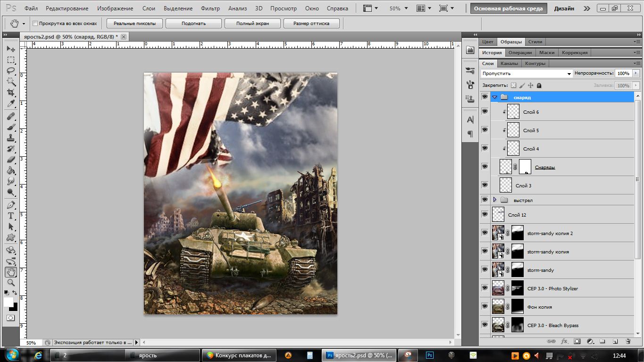
Task: Delete layer using the trash icon
Action: click(x=627, y=341)
